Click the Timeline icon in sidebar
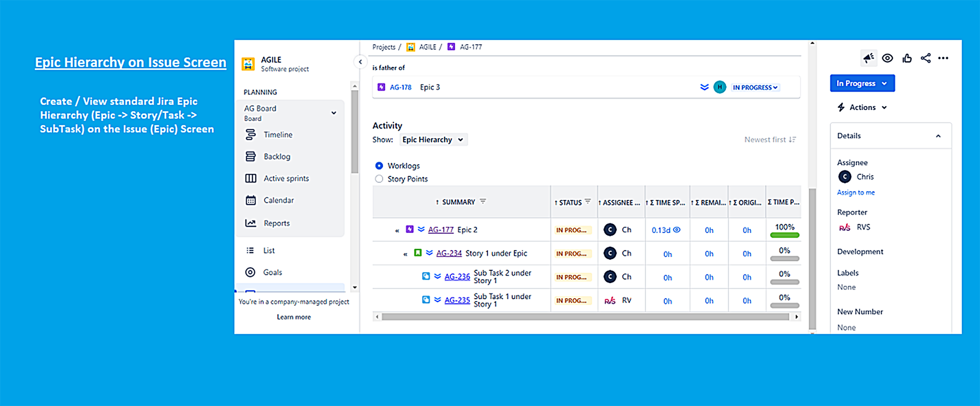Viewport: 980px width, 406px height. point(251,134)
